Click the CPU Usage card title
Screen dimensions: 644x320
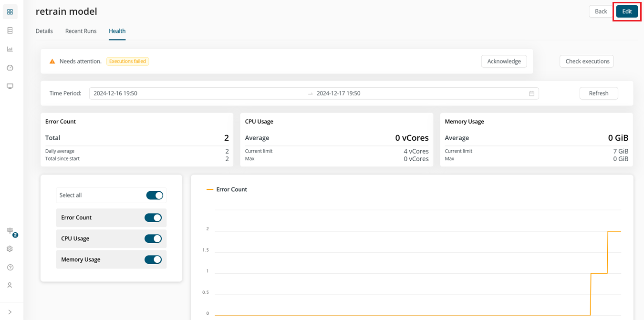click(259, 122)
